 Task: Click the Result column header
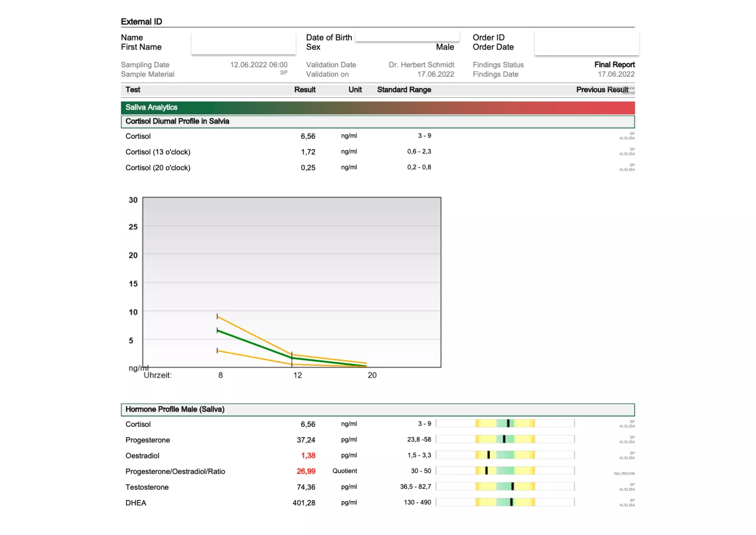click(305, 90)
